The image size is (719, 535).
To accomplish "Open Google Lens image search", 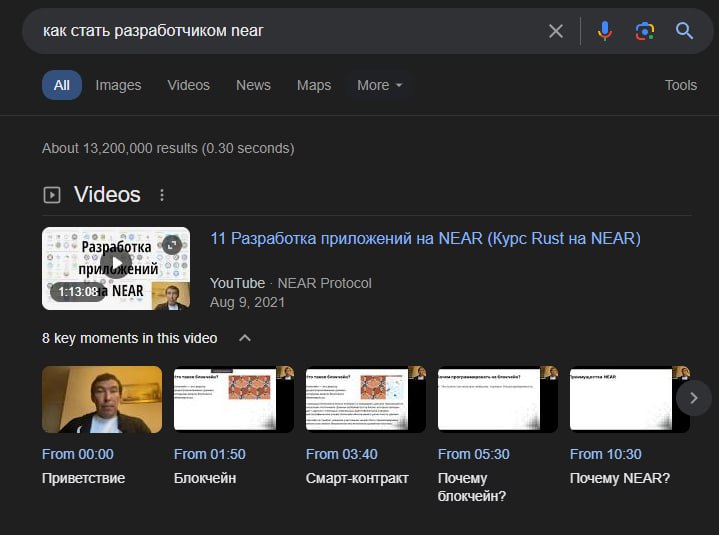I will (644, 31).
